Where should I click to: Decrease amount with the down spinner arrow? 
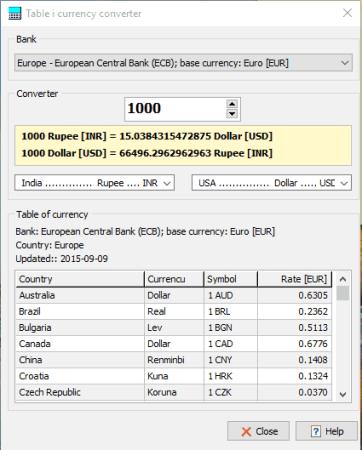232,114
